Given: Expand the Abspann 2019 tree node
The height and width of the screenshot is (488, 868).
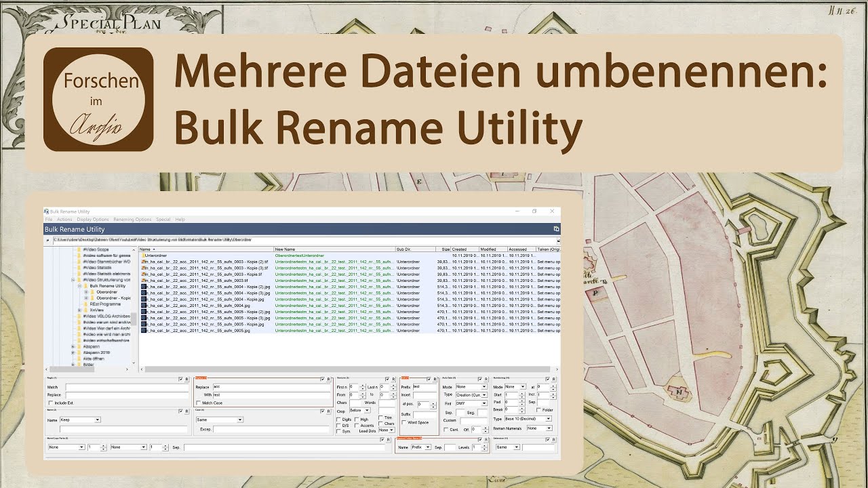Looking at the screenshot, I should pyautogui.click(x=73, y=352).
